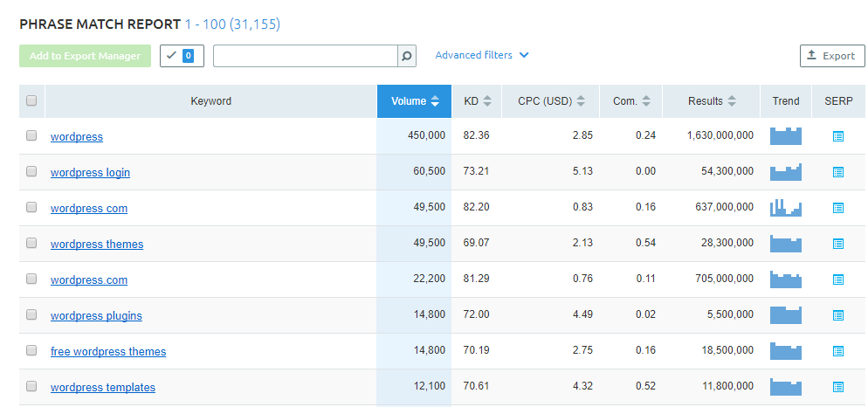Image resolution: width=868 pixels, height=407 pixels.
Task: Click the Add to Export Manager button
Action: pos(86,56)
